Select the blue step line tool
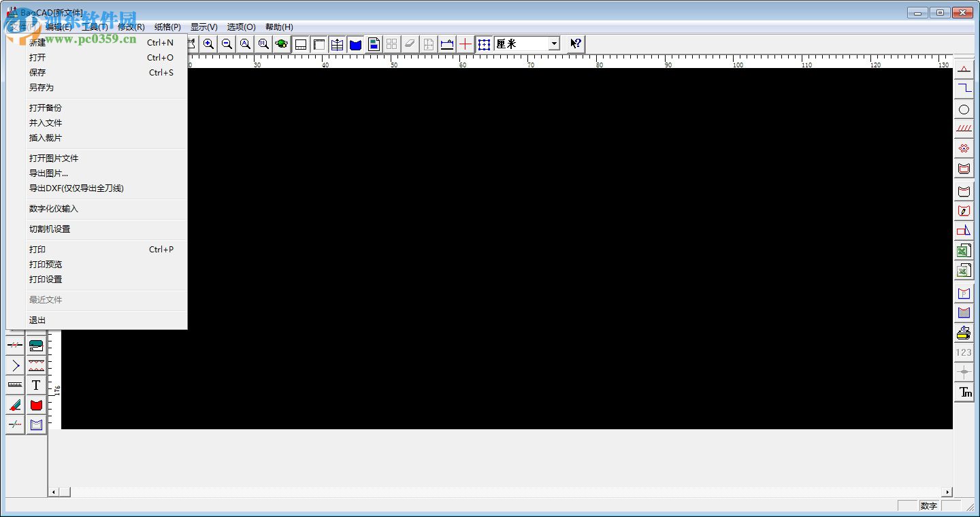This screenshot has width=980, height=517. (x=964, y=88)
